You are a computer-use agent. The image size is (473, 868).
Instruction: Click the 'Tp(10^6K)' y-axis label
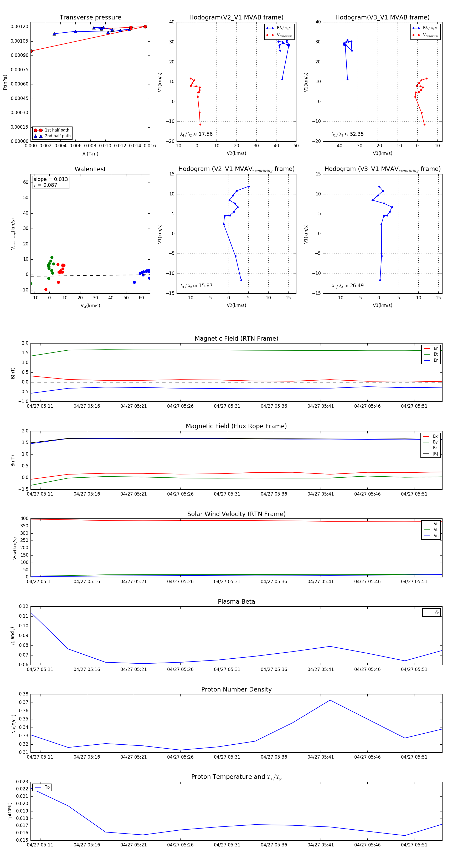(x=9, y=811)
